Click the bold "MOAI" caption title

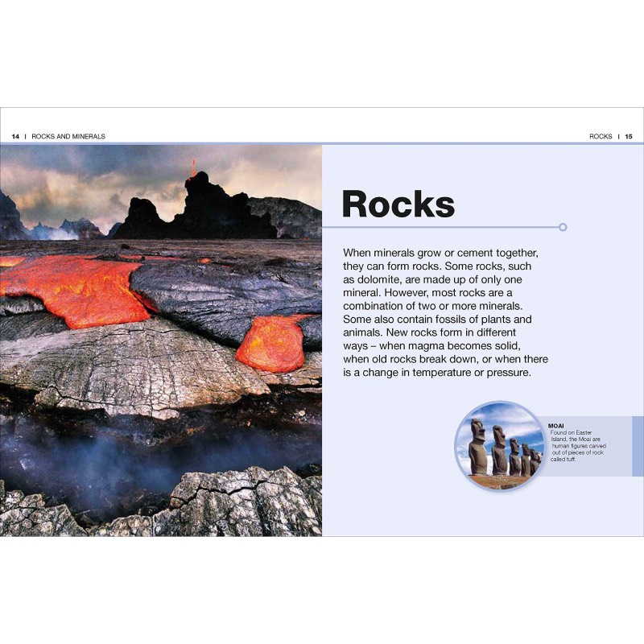556,425
